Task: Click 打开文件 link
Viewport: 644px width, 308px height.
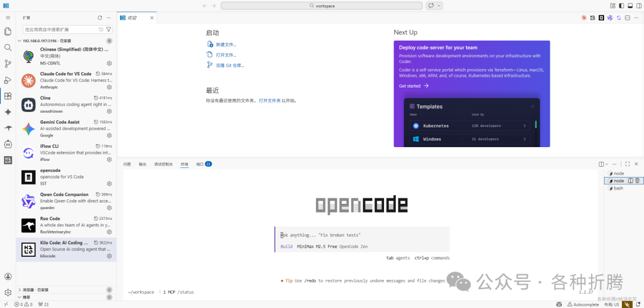Action: point(226,55)
